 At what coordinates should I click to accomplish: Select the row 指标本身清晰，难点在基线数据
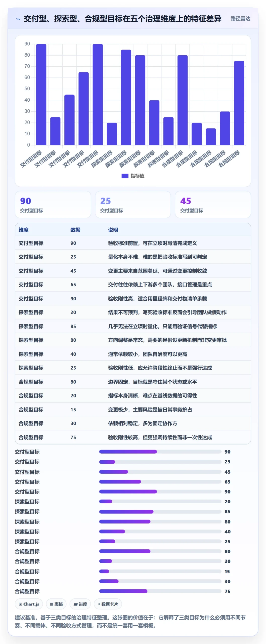pyautogui.click(x=133, y=396)
